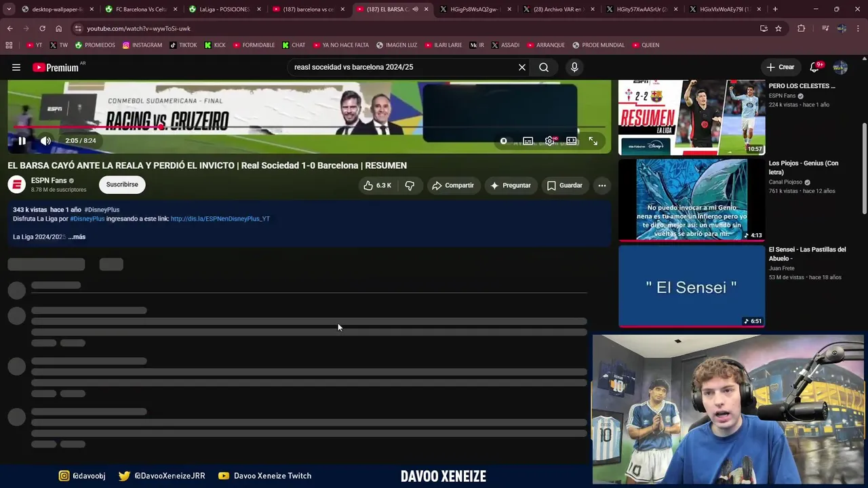Open the PROMIEDOS bookmark

click(95, 45)
